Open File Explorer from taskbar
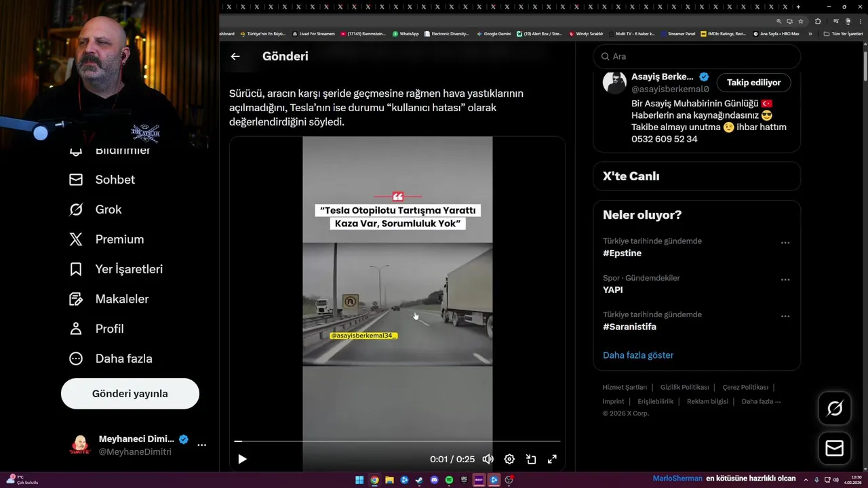The width and height of the screenshot is (868, 488). (389, 480)
